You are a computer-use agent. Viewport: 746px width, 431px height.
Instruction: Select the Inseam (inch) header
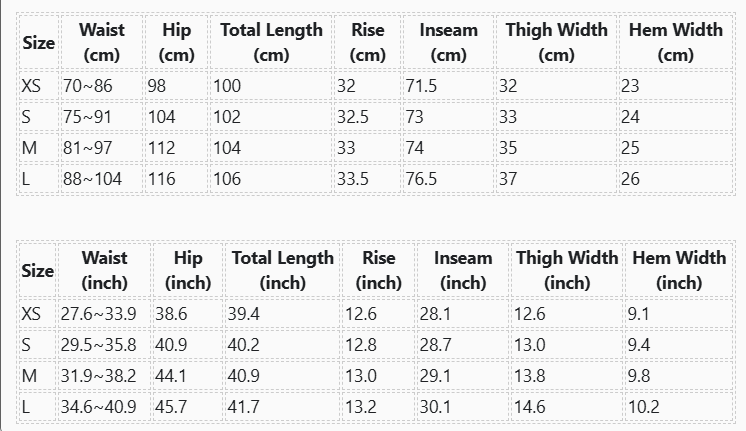[463, 270]
